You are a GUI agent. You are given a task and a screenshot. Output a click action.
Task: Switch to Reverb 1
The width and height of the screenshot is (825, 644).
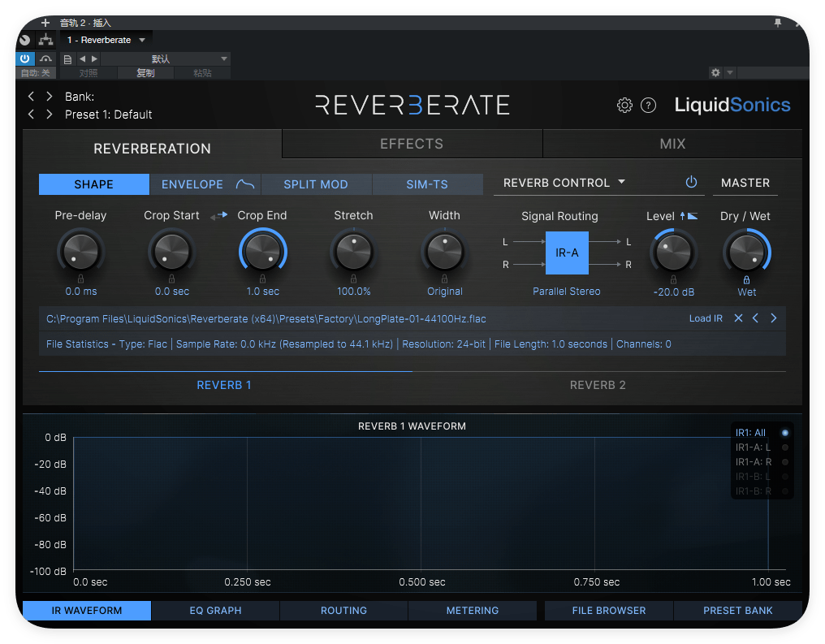pos(224,385)
